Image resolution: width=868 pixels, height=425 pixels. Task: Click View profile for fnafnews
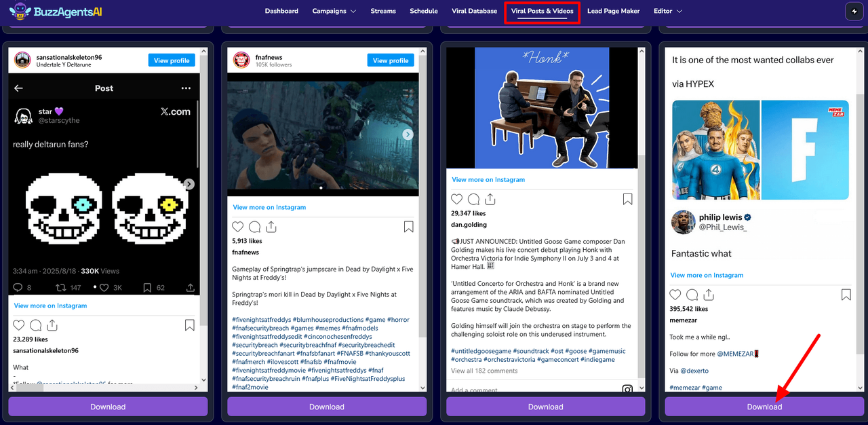pyautogui.click(x=391, y=60)
